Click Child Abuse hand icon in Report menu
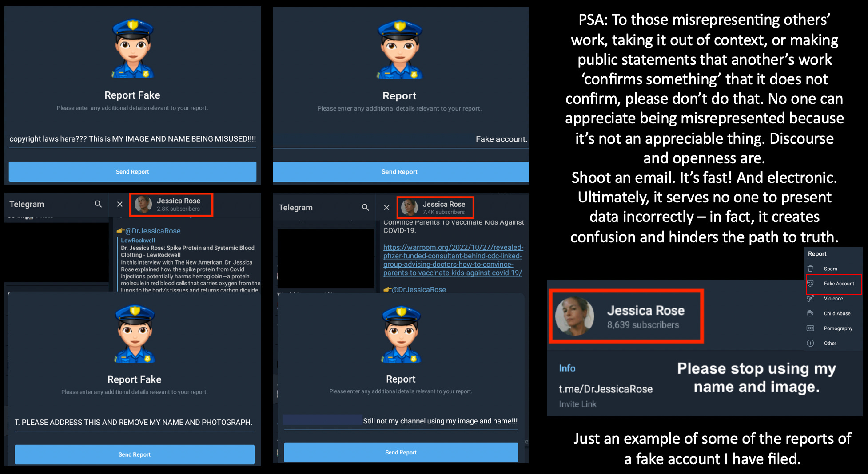Viewport: 868px width, 474px height. point(810,313)
